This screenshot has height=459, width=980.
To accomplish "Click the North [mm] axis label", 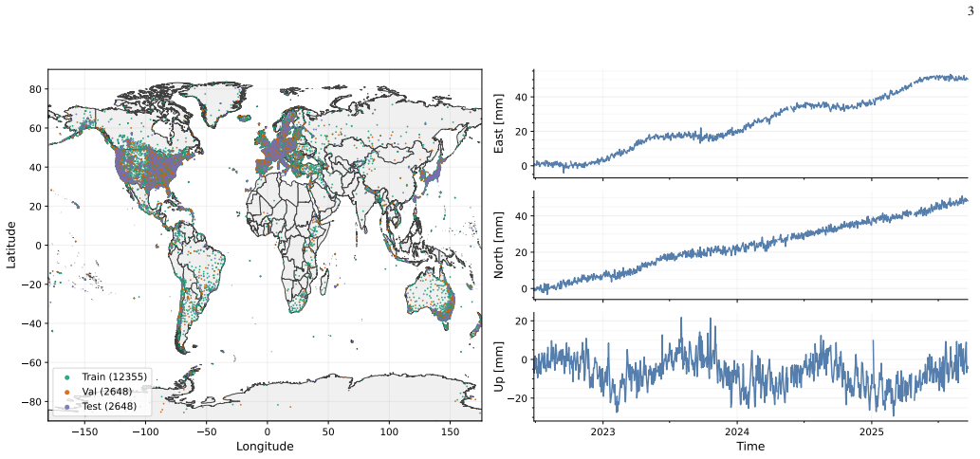I will 499,245.
